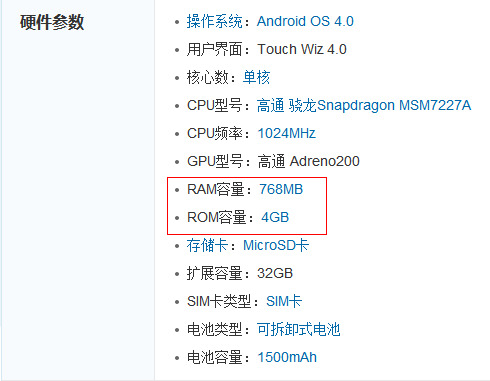
Task: Open the 1500mAh battery capacity link
Action: (x=287, y=357)
